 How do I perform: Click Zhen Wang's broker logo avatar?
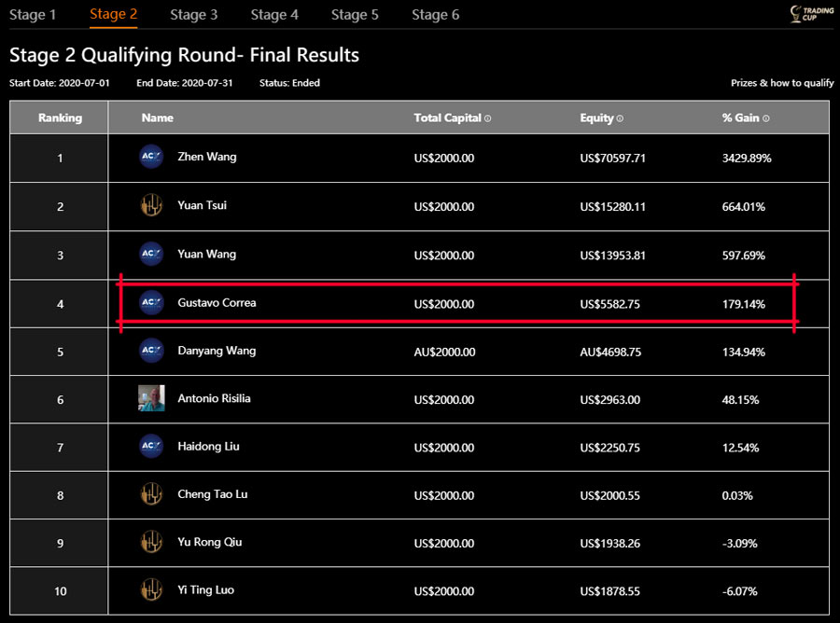click(151, 158)
